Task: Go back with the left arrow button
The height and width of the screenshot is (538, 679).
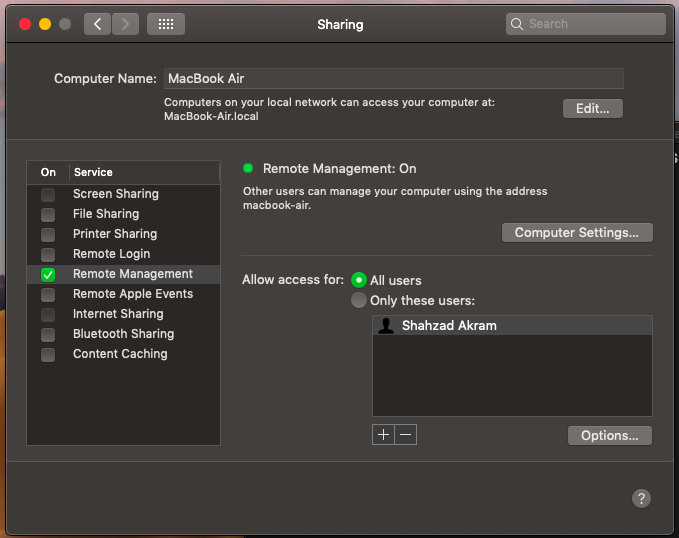Action: point(97,24)
